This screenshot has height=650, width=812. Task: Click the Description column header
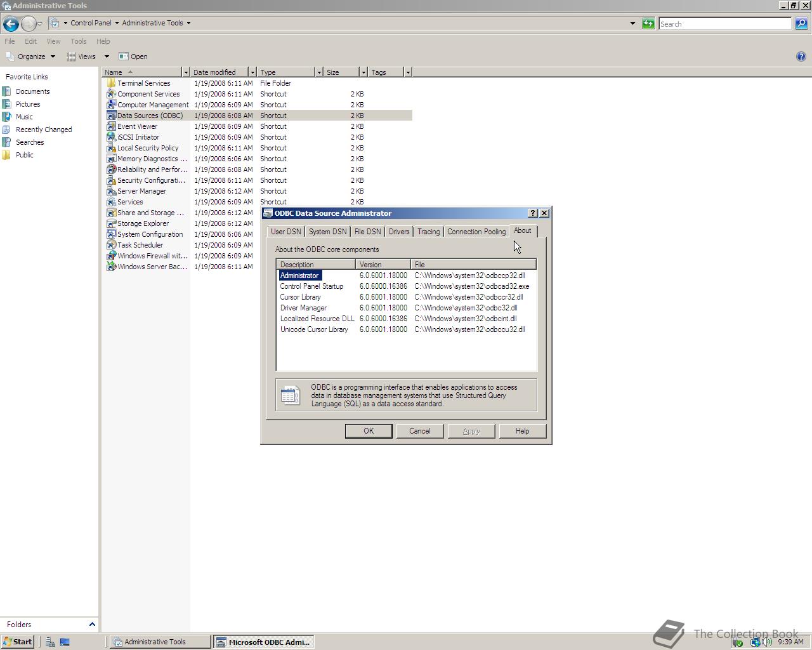pos(316,265)
